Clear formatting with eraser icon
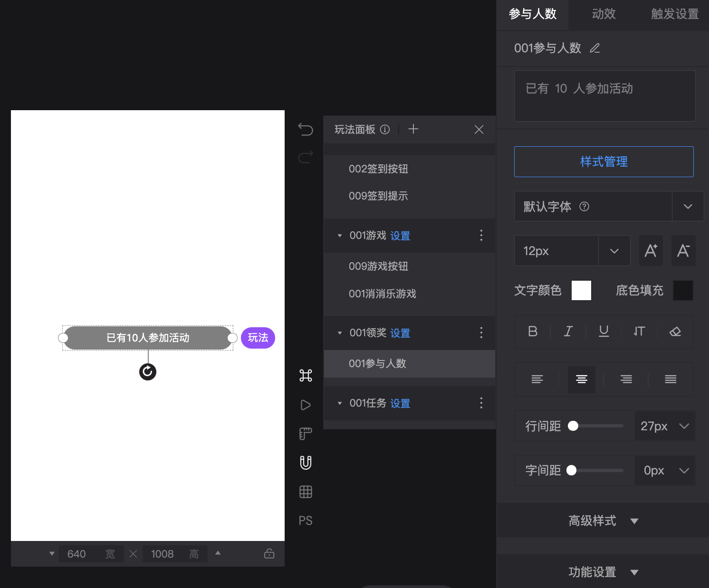This screenshot has height=588, width=709. pos(675,332)
